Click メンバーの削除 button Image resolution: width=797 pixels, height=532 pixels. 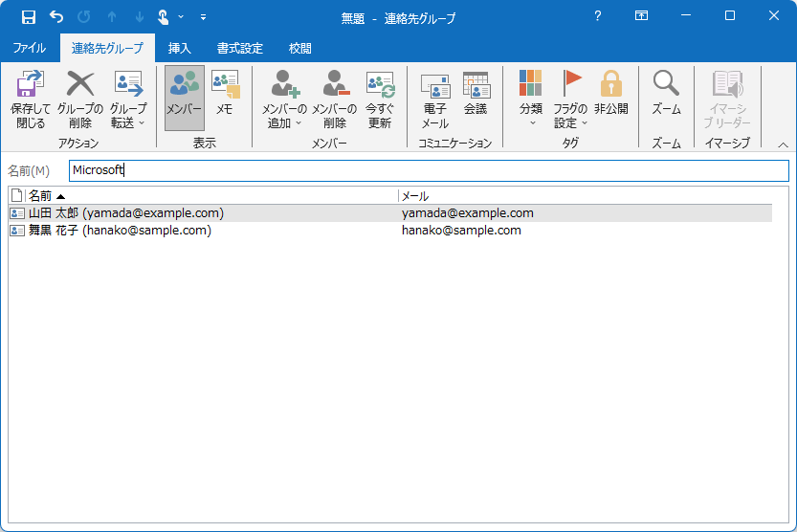pos(334,100)
